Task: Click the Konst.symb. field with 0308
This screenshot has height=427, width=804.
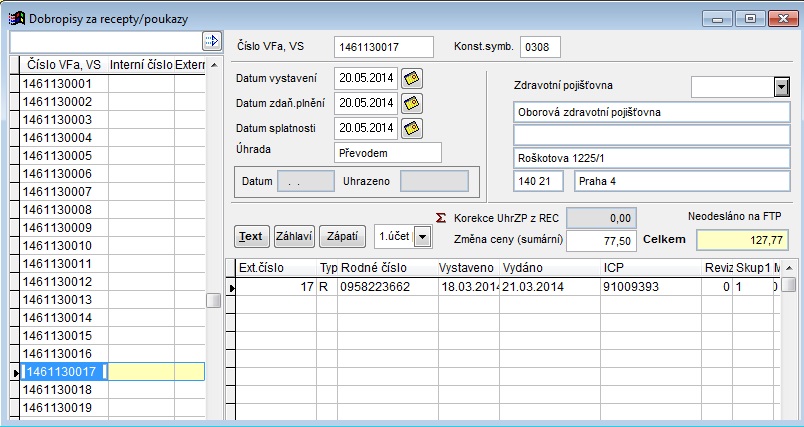Action: point(540,47)
